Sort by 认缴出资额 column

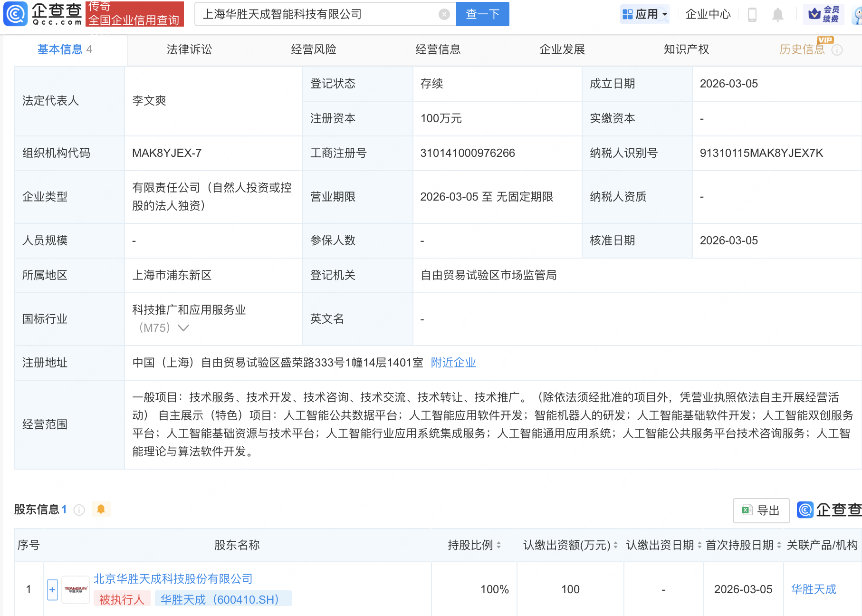pyautogui.click(x=615, y=545)
